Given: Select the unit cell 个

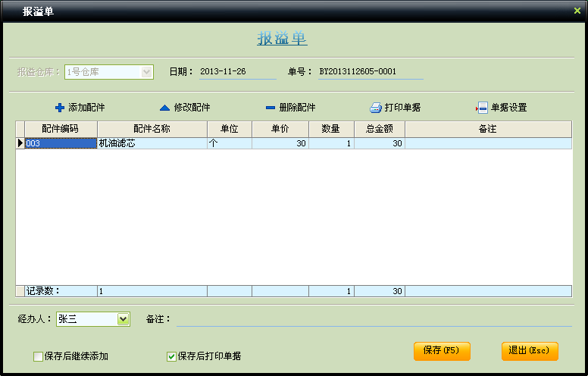Looking at the screenshot, I should (x=230, y=143).
